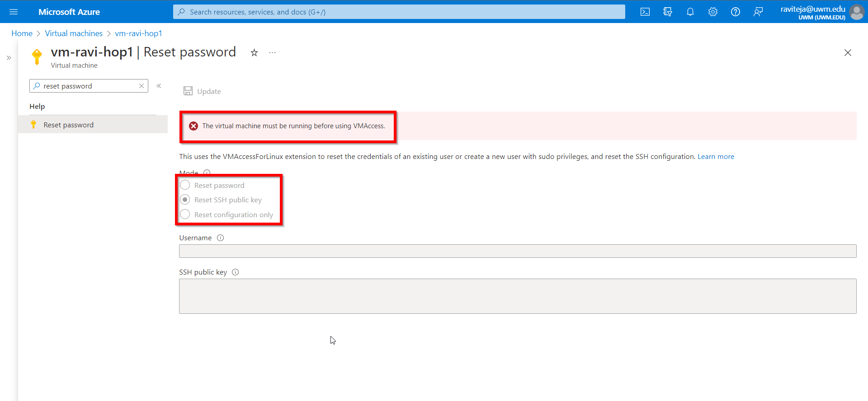
Task: Show the Mode info tooltip icon
Action: tap(207, 173)
